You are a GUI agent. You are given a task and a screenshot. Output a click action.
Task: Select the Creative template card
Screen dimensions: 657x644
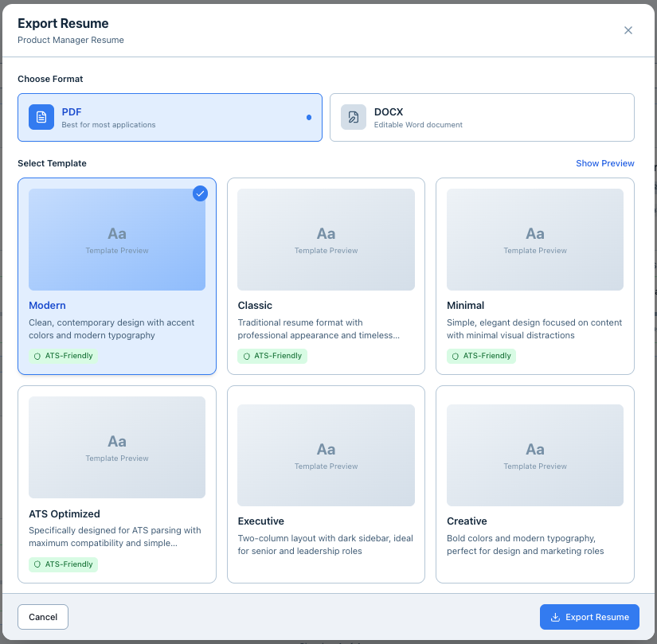(x=534, y=484)
